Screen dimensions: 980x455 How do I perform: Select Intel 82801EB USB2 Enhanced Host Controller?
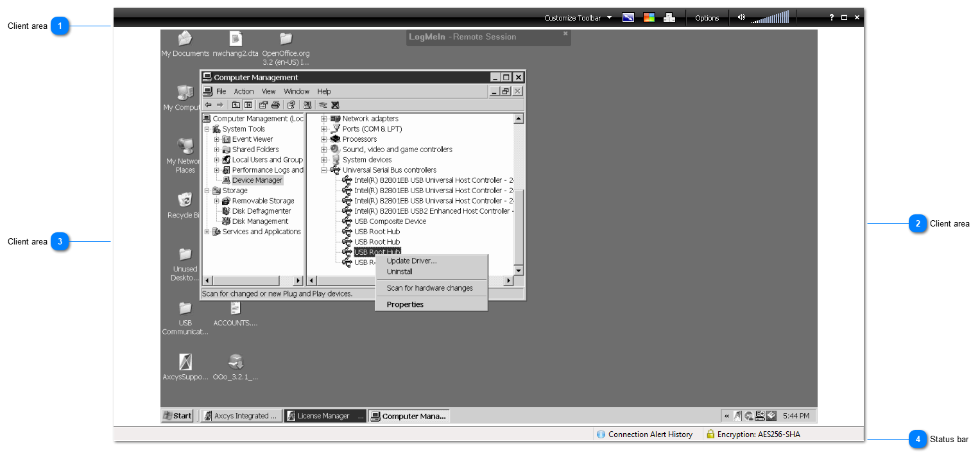click(x=433, y=211)
